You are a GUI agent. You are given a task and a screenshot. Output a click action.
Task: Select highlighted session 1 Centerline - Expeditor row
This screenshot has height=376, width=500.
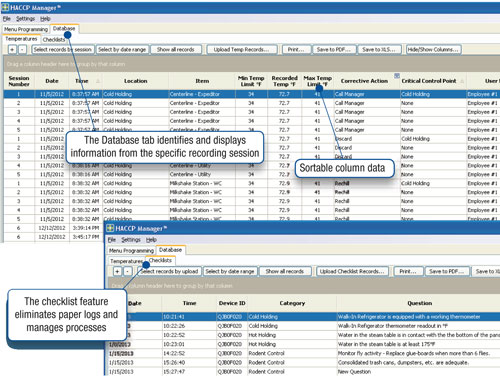252,94
